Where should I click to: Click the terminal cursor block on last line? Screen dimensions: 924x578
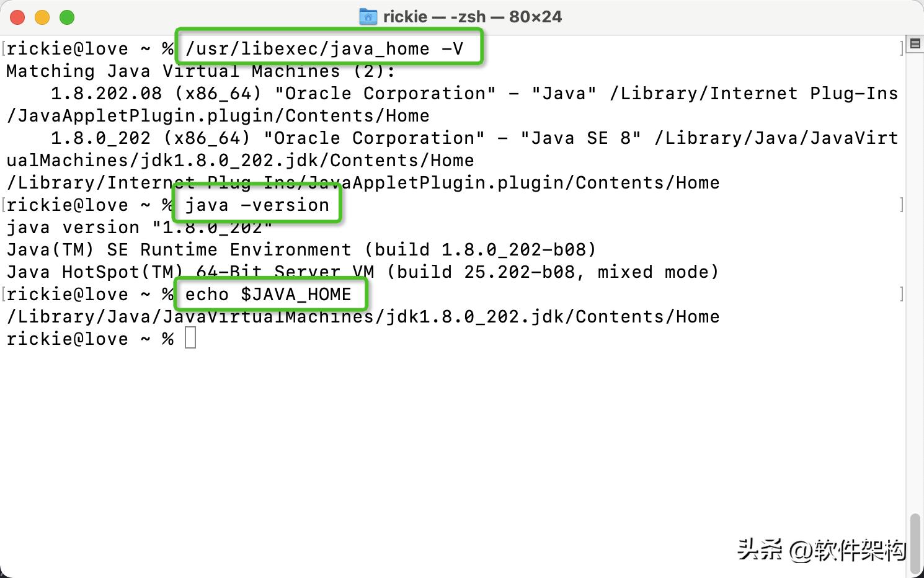click(190, 338)
